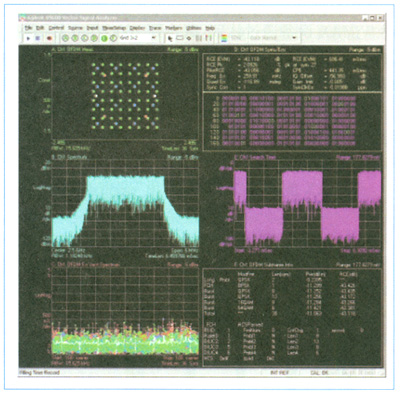Open the Control menu
Screen dimensions: 400x394
56,28
